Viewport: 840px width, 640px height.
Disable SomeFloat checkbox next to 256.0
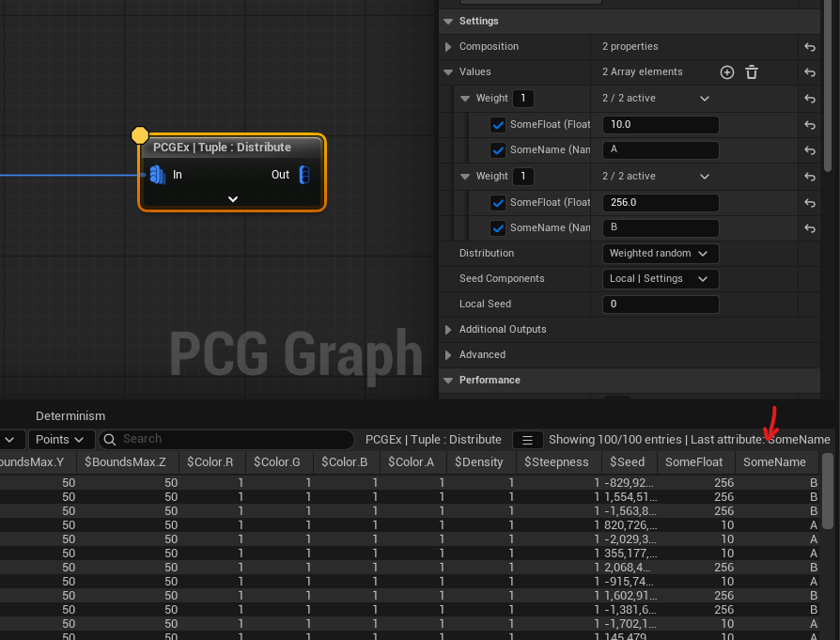tap(498, 202)
